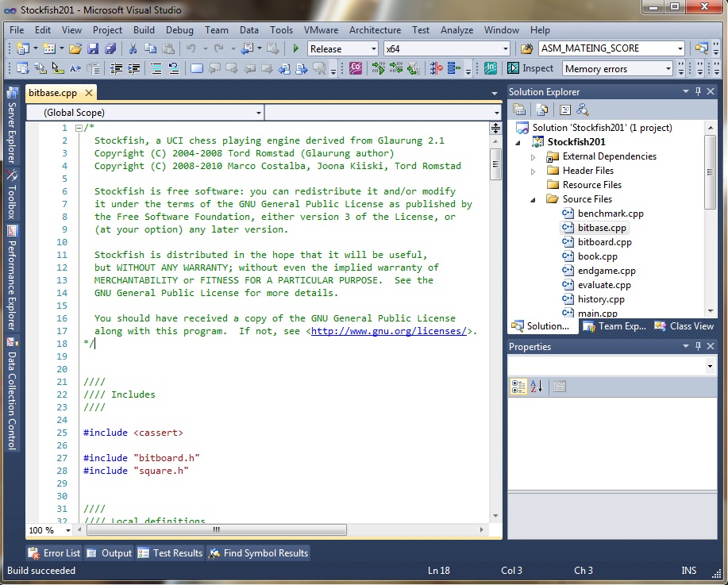This screenshot has height=585, width=728.
Task: Click the Decrease Line Indent icon
Action: click(x=116, y=69)
